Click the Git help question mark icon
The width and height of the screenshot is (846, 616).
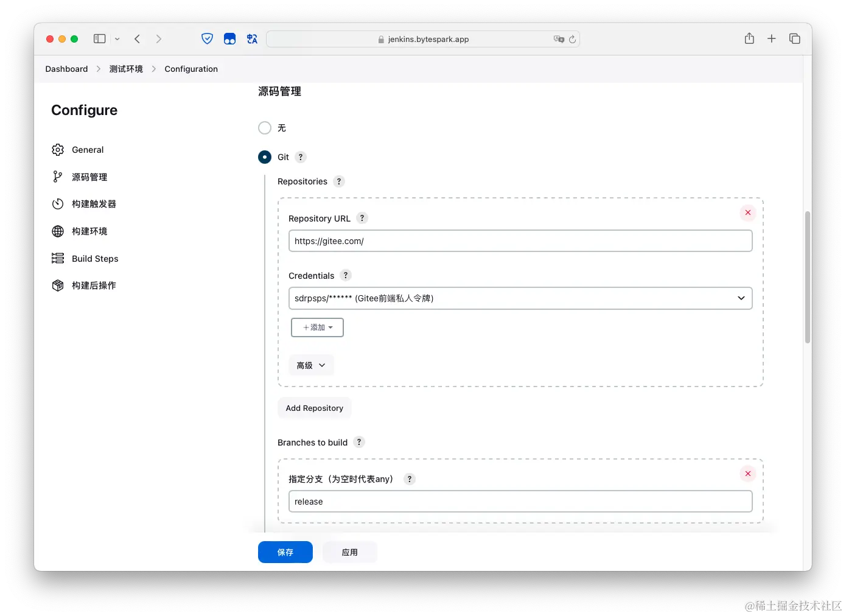pos(300,157)
